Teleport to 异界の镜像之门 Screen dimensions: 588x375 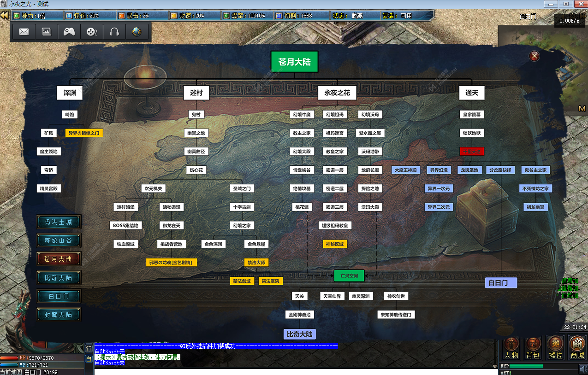point(84,133)
